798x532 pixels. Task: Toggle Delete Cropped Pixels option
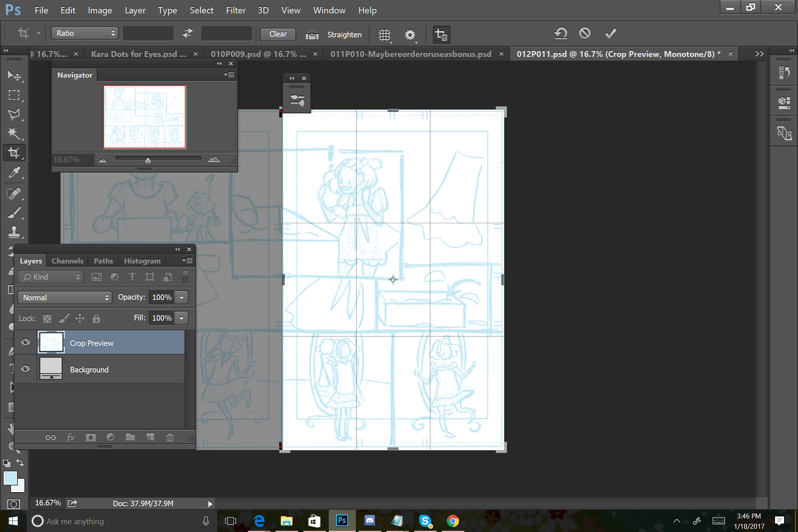(441, 34)
